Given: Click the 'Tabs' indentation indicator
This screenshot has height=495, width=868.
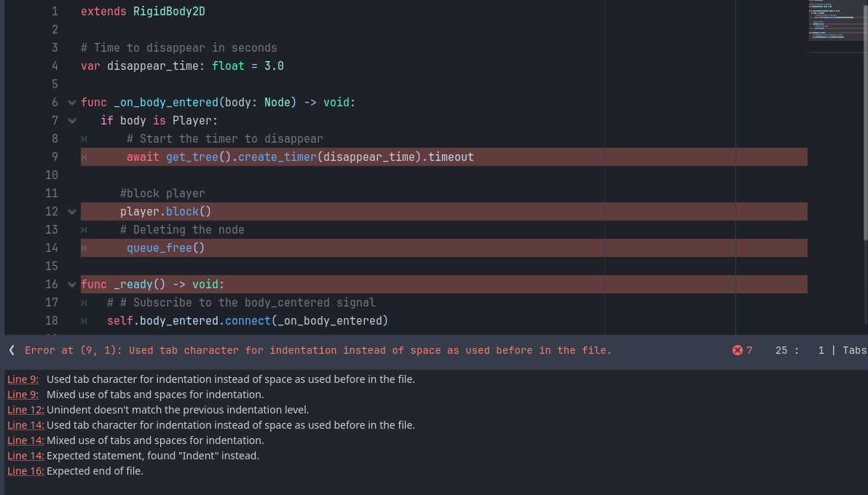Looking at the screenshot, I should (854, 350).
